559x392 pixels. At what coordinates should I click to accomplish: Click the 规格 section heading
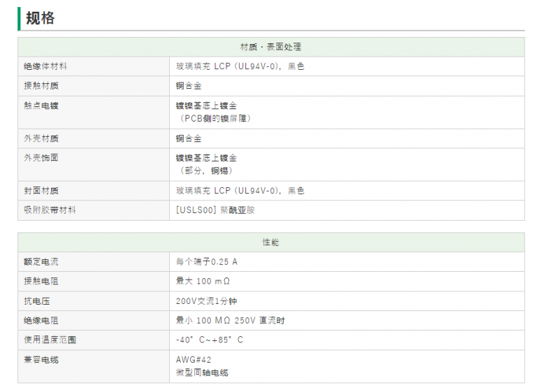(41, 18)
